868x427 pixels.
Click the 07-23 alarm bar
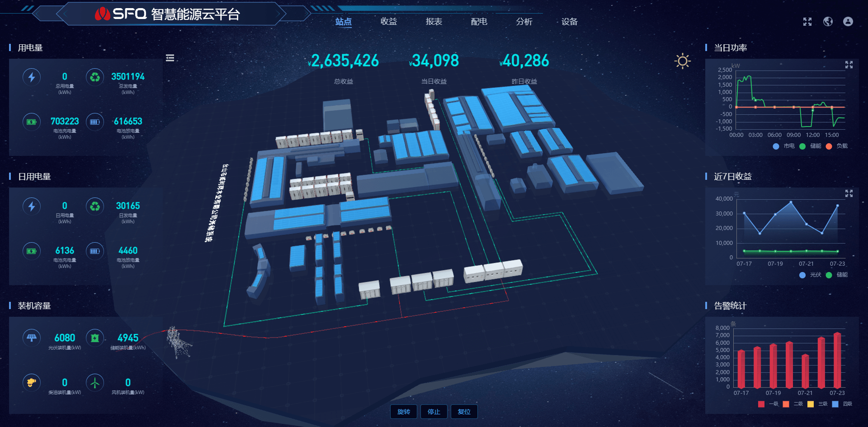[x=837, y=360]
